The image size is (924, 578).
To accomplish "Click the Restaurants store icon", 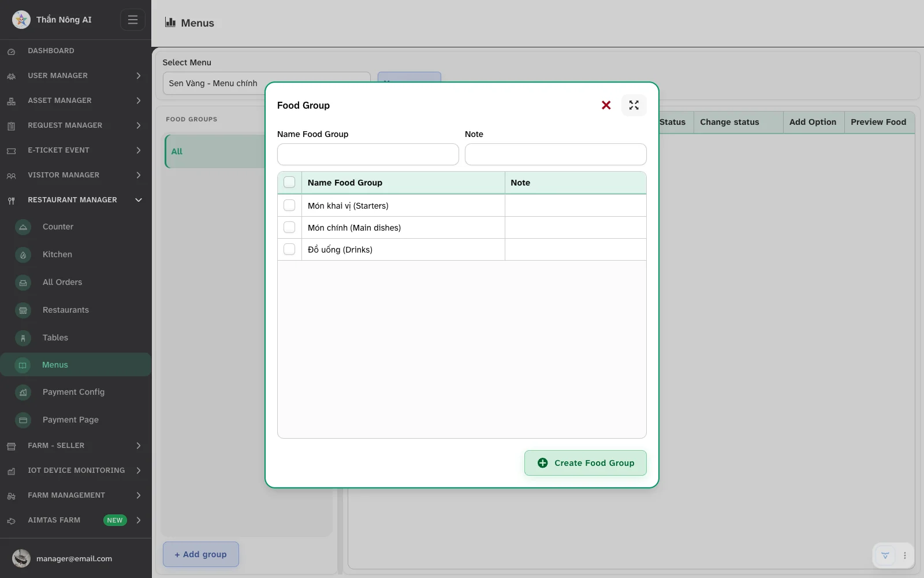I will 23,310.
